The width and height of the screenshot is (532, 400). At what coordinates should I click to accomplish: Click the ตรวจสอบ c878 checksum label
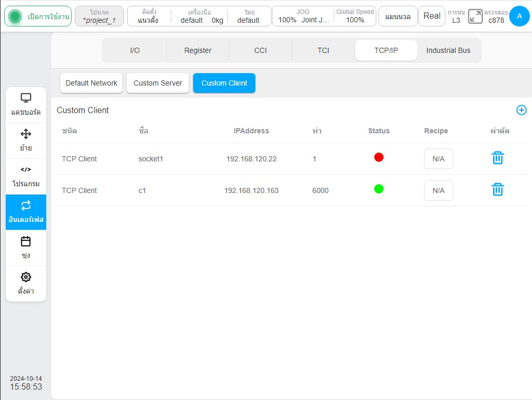pos(496,16)
